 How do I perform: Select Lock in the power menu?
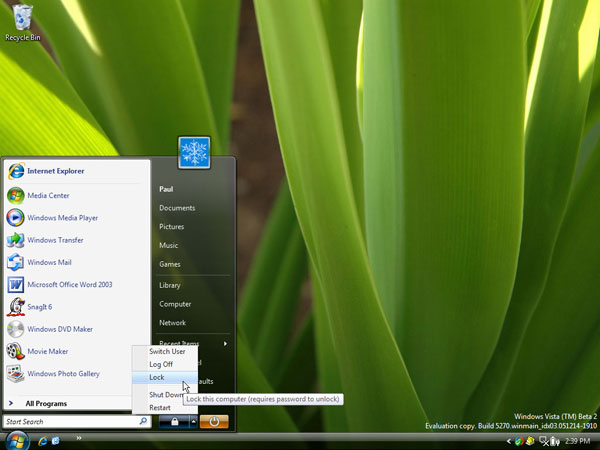[165, 377]
